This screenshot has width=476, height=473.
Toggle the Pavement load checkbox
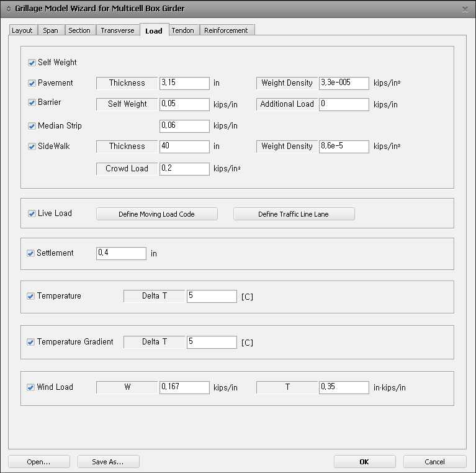pyautogui.click(x=32, y=83)
